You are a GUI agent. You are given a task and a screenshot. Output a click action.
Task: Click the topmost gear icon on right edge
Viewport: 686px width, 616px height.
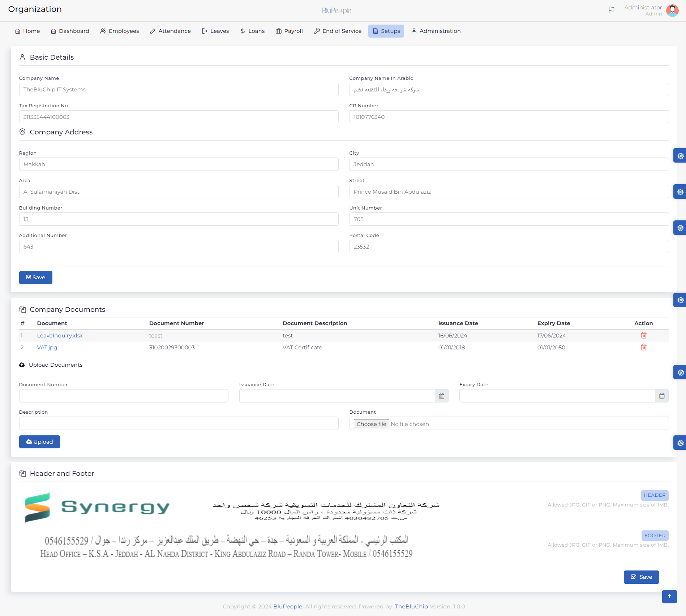click(x=681, y=156)
